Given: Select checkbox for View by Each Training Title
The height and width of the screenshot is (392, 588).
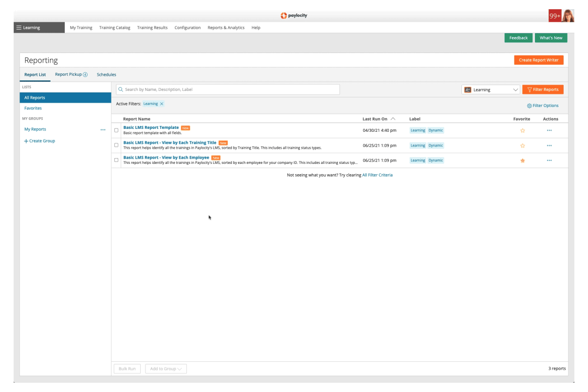Looking at the screenshot, I should [116, 145].
